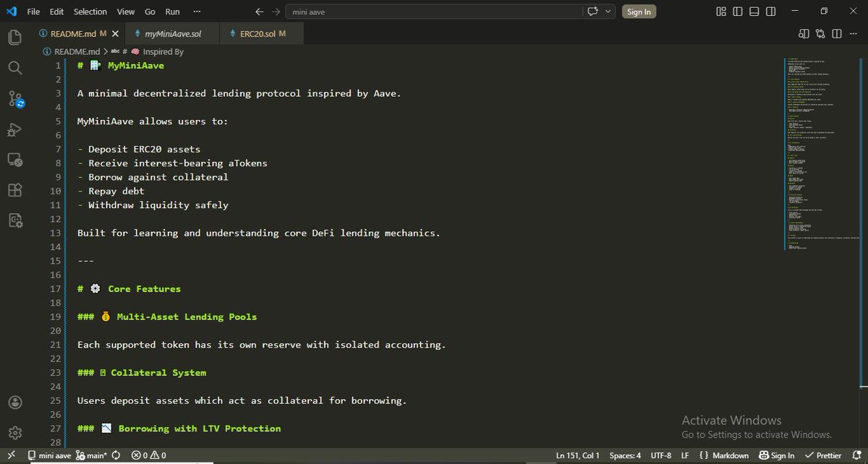This screenshot has width=868, height=464.
Task: Open the Go menu
Action: [x=150, y=12]
